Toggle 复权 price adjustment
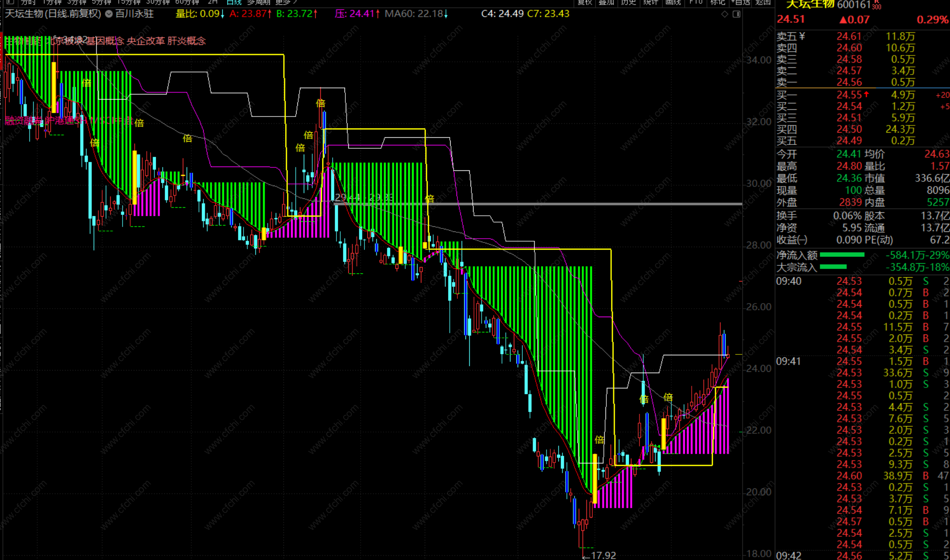Image resolution: width=950 pixels, height=560 pixels. click(585, 2)
